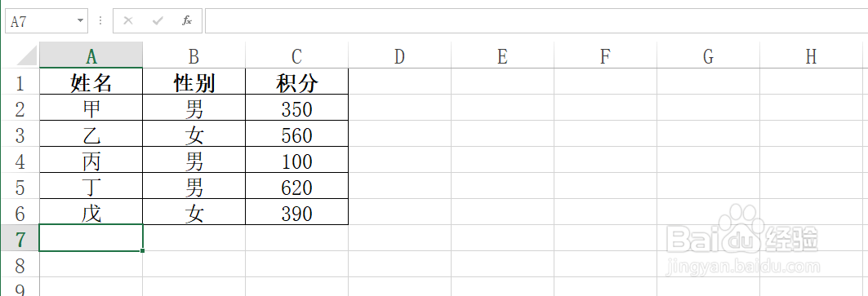
Task: Select column A header
Action: point(91,56)
